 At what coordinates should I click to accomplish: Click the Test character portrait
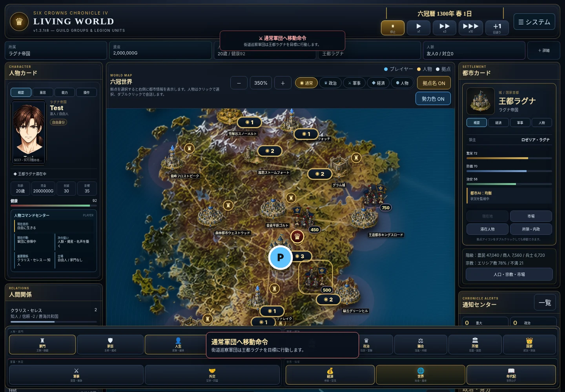(29, 132)
